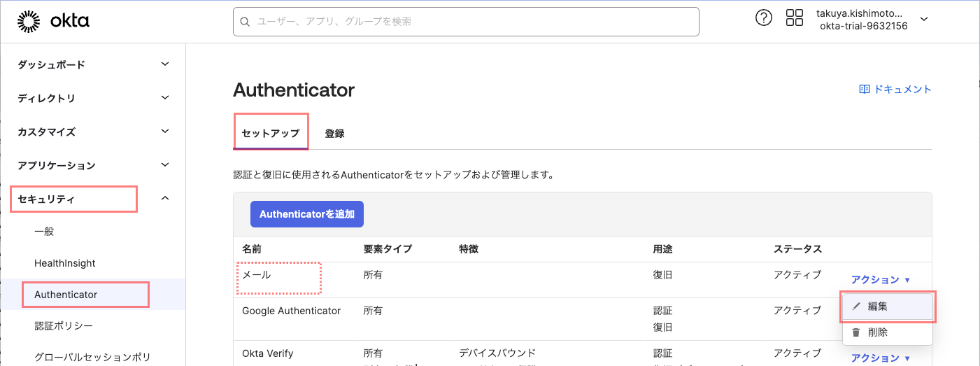Click the Okta logo
Image resolution: width=980 pixels, height=366 pixels.
tap(54, 22)
